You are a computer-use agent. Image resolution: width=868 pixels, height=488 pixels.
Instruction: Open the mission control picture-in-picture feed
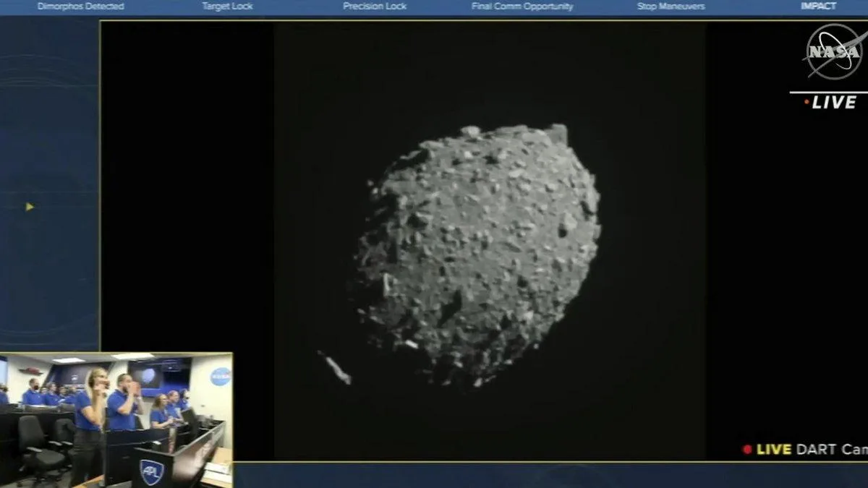[x=116, y=420]
